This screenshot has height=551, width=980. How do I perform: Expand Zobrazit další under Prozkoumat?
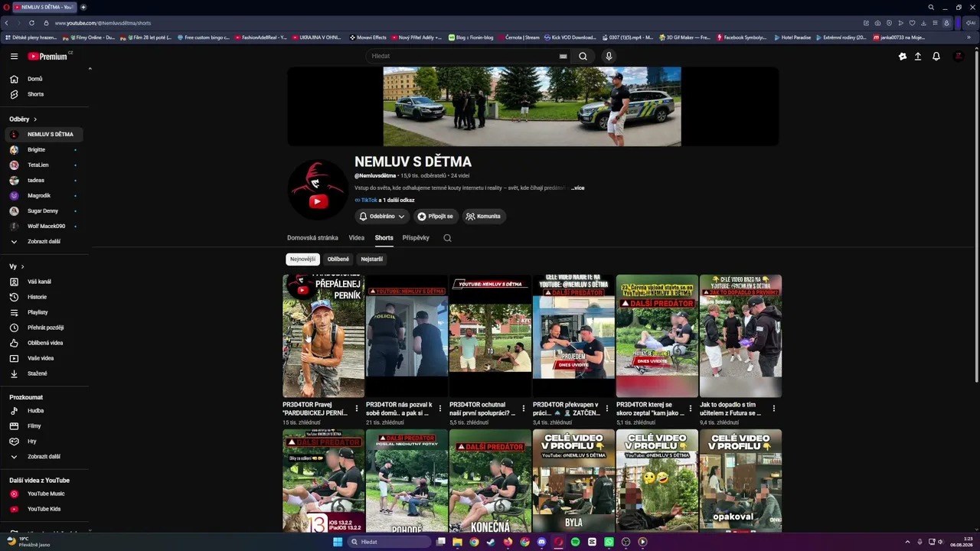pyautogui.click(x=44, y=457)
